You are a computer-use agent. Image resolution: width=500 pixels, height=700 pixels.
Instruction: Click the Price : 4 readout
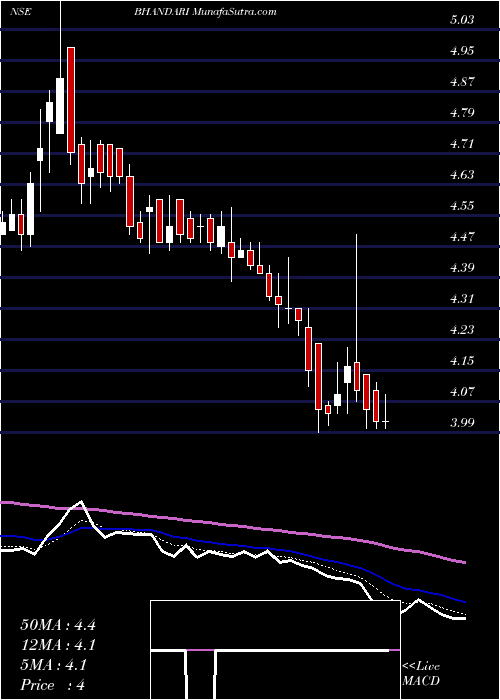[x=53, y=685]
